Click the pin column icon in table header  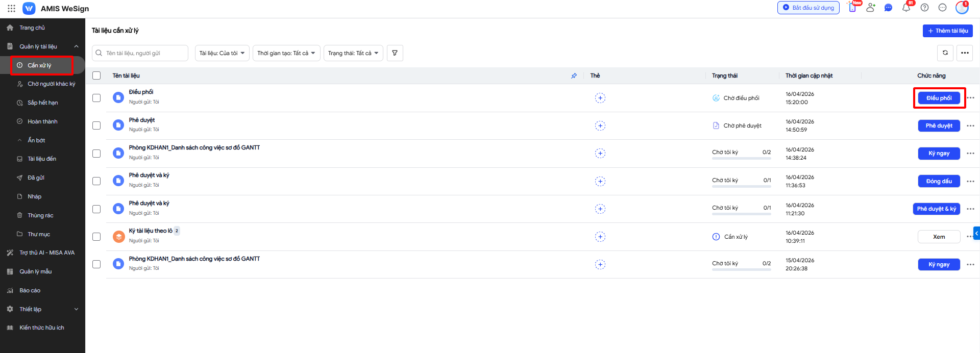point(574,75)
